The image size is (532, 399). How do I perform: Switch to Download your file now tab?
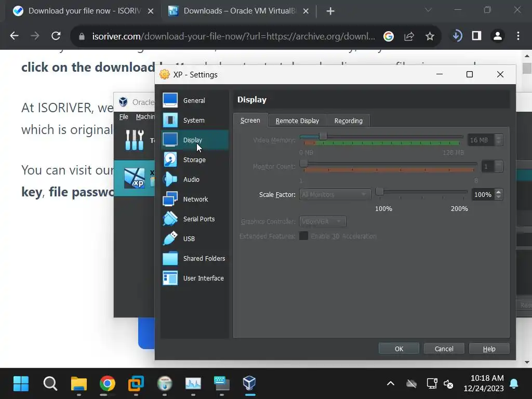pyautogui.click(x=84, y=11)
